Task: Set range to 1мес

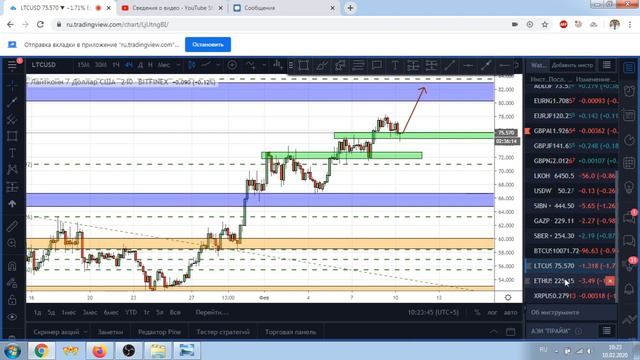Action: point(69,312)
